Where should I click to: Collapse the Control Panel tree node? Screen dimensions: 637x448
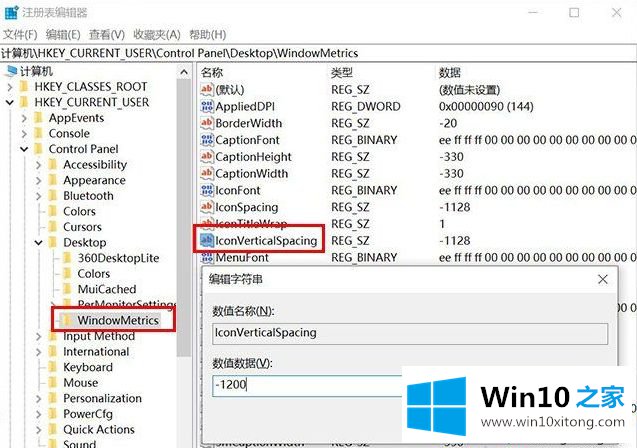24,149
